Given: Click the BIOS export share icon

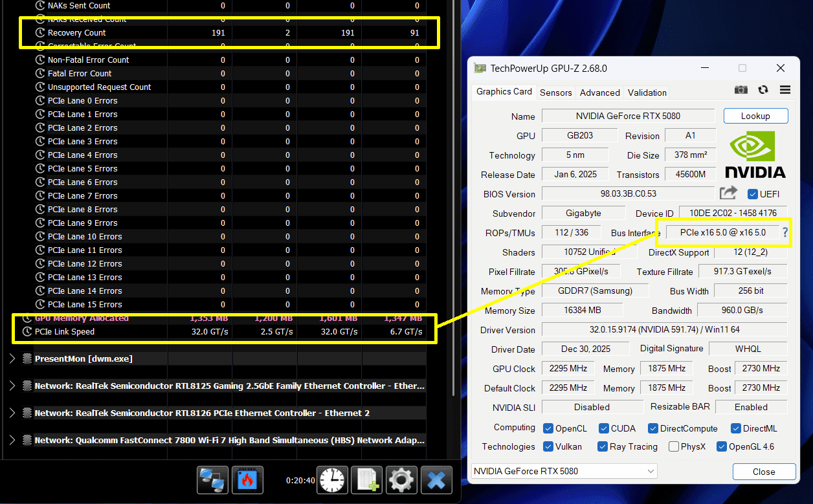Looking at the screenshot, I should coord(728,193).
